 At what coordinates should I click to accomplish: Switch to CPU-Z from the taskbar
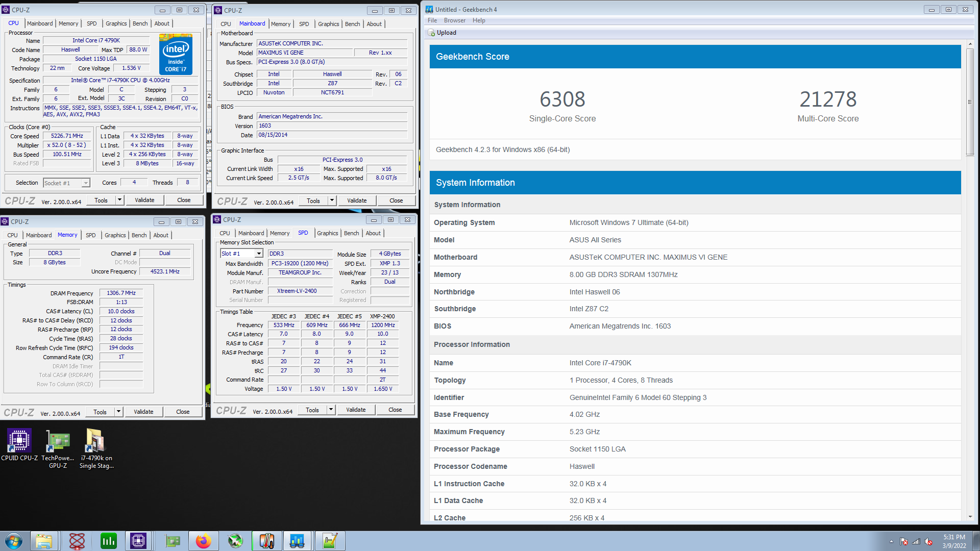[x=138, y=541]
